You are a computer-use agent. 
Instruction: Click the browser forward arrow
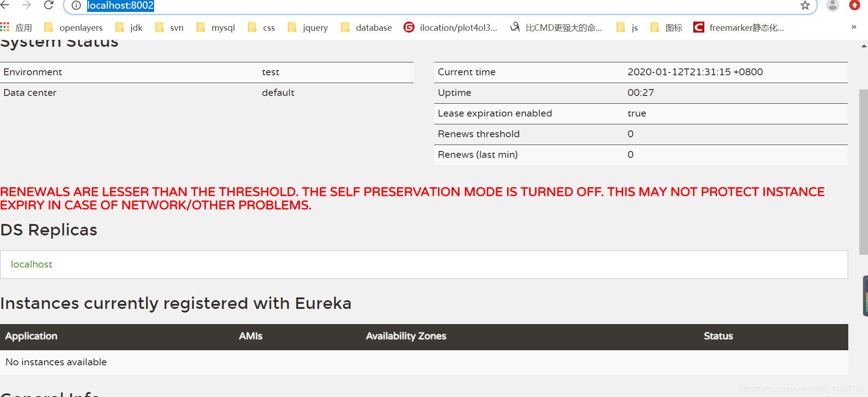(27, 5)
